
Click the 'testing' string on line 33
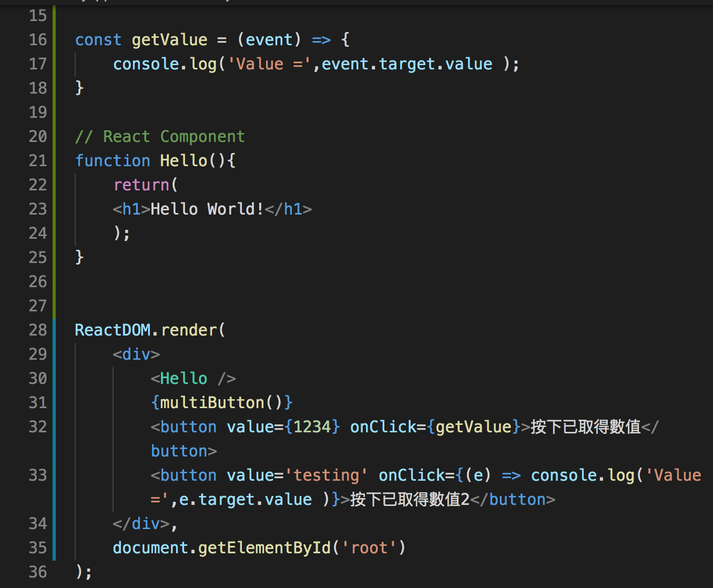[x=327, y=475]
